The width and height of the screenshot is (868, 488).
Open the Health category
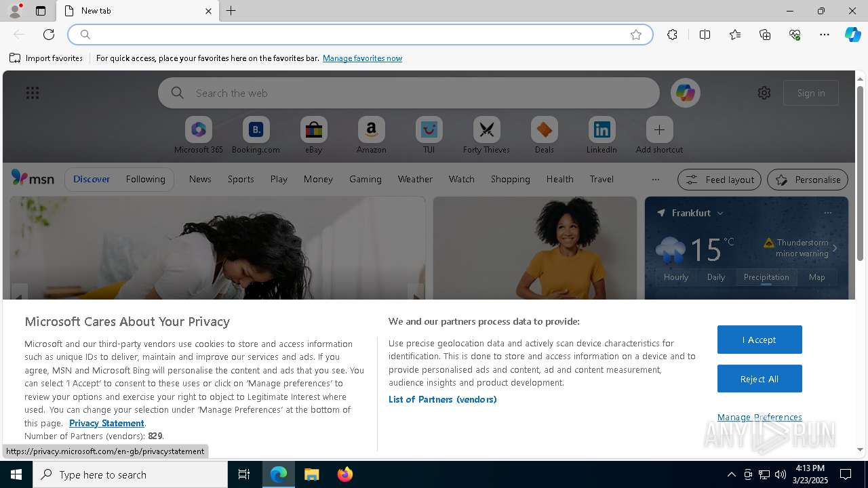click(559, 179)
